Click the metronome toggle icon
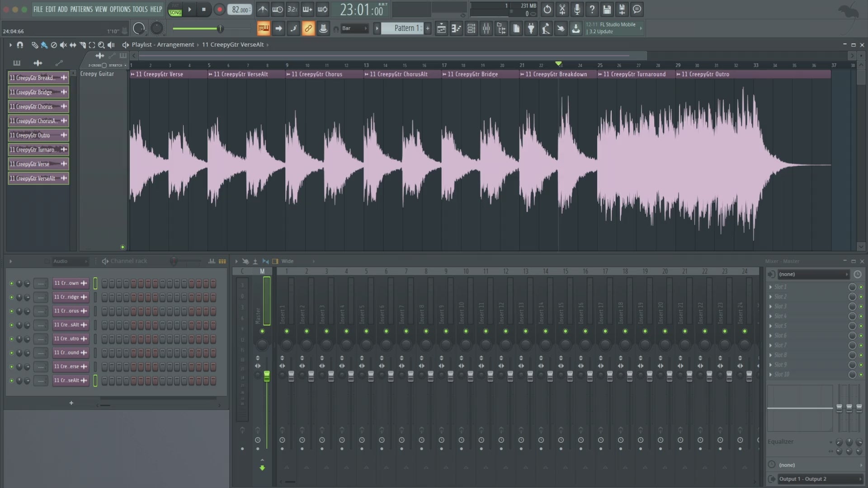The height and width of the screenshot is (488, 868). coord(263,9)
